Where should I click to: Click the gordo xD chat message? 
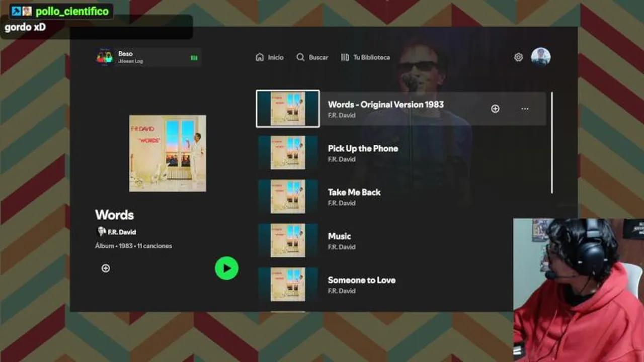(25, 27)
